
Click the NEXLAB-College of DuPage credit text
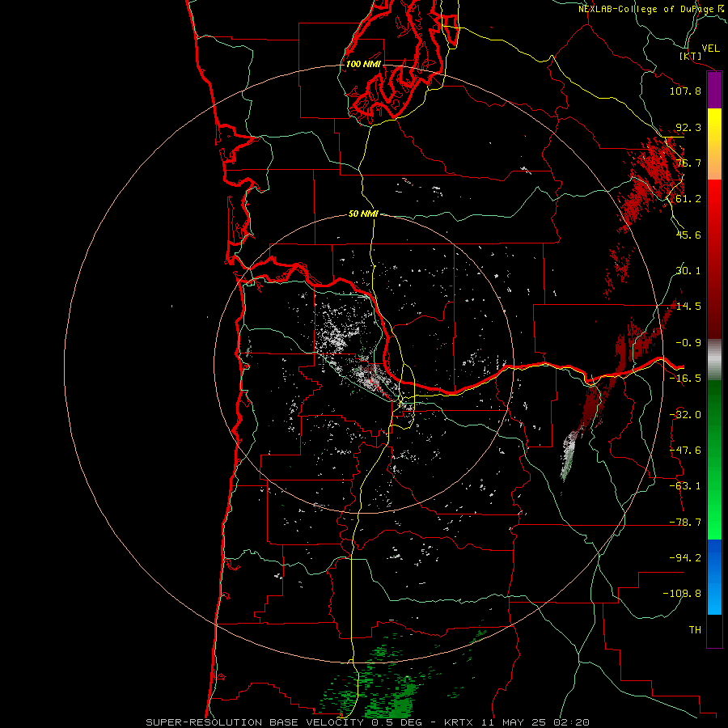tap(653, 9)
